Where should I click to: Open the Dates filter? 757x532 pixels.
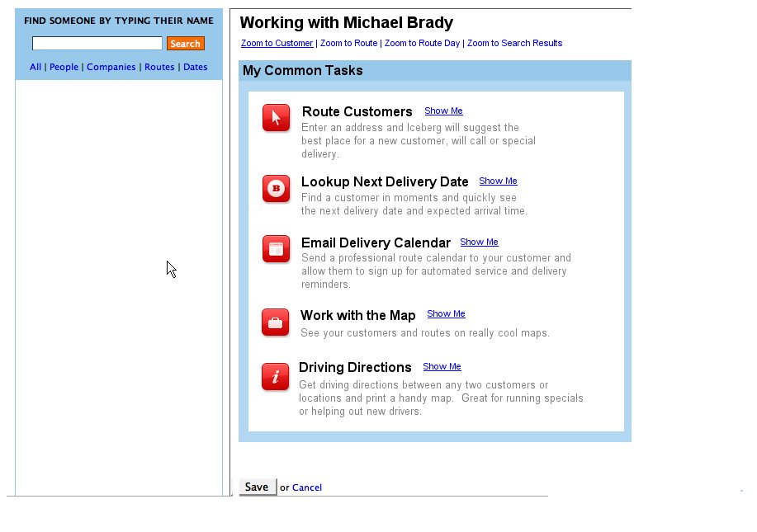click(195, 68)
